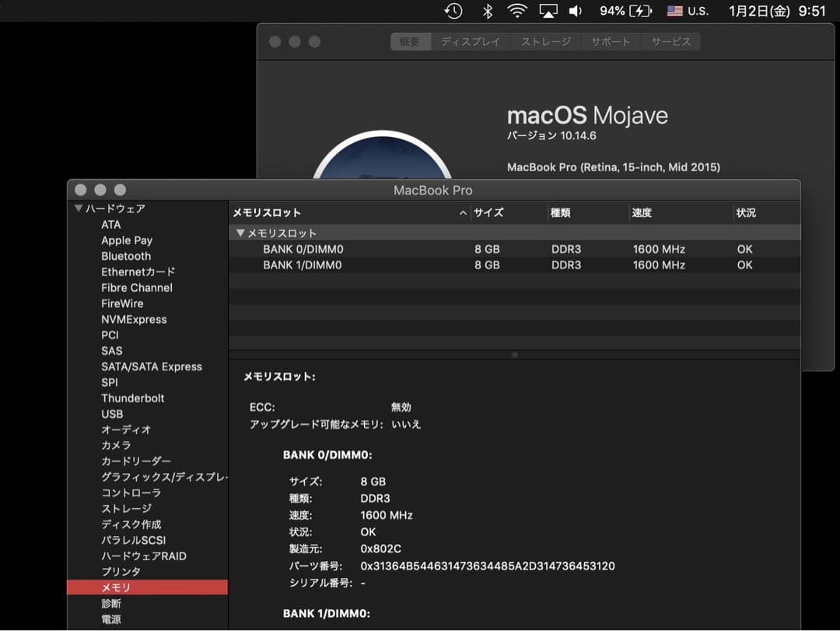Viewport: 840px width, 631px height.
Task: Open the Time Machine menu
Action: pos(453,11)
